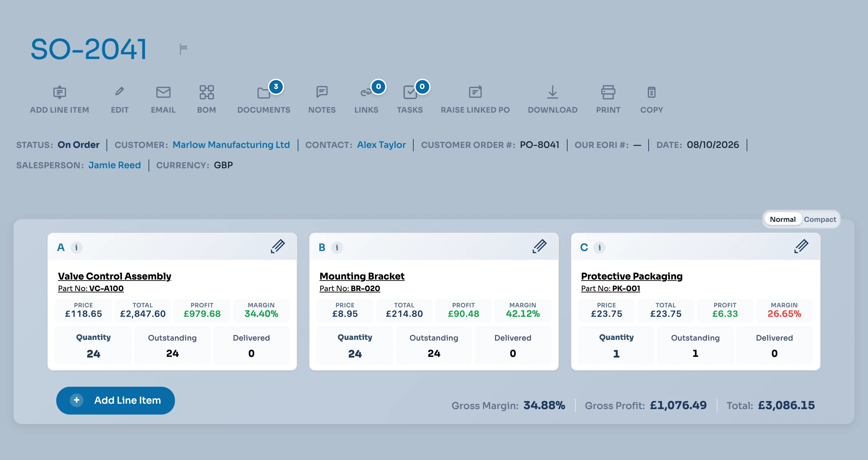Click the Print printer icon

pos(608,92)
